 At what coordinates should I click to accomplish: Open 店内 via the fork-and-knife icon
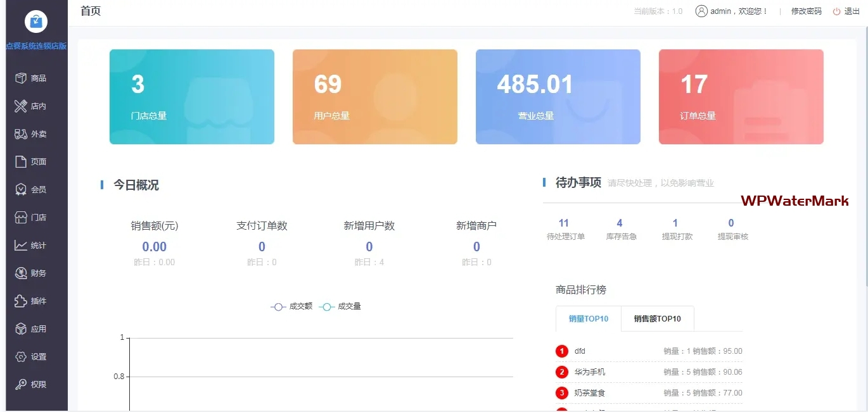tap(21, 106)
